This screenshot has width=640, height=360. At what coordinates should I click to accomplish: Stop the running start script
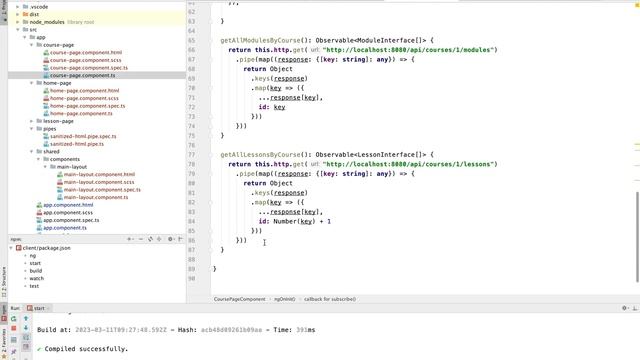(14, 328)
